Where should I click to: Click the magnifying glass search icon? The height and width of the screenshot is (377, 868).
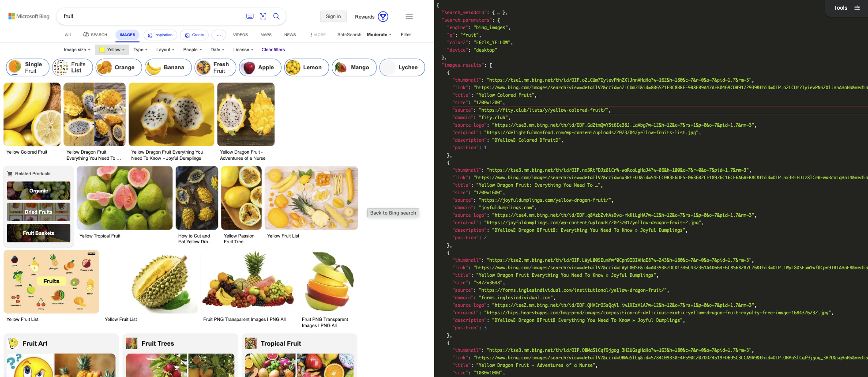[x=277, y=16]
